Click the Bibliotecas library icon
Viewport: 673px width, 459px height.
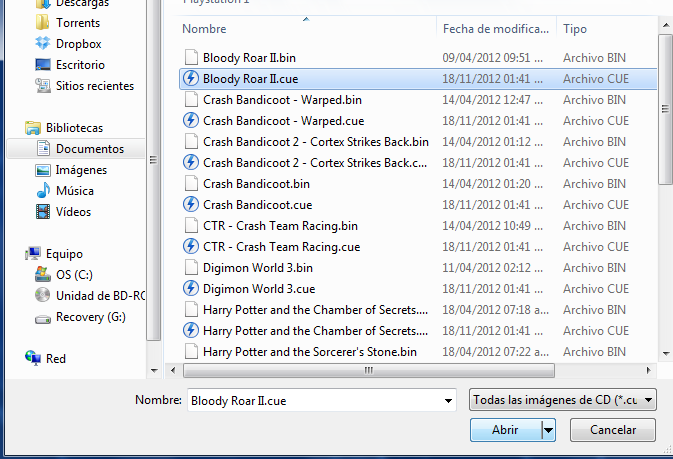point(33,128)
